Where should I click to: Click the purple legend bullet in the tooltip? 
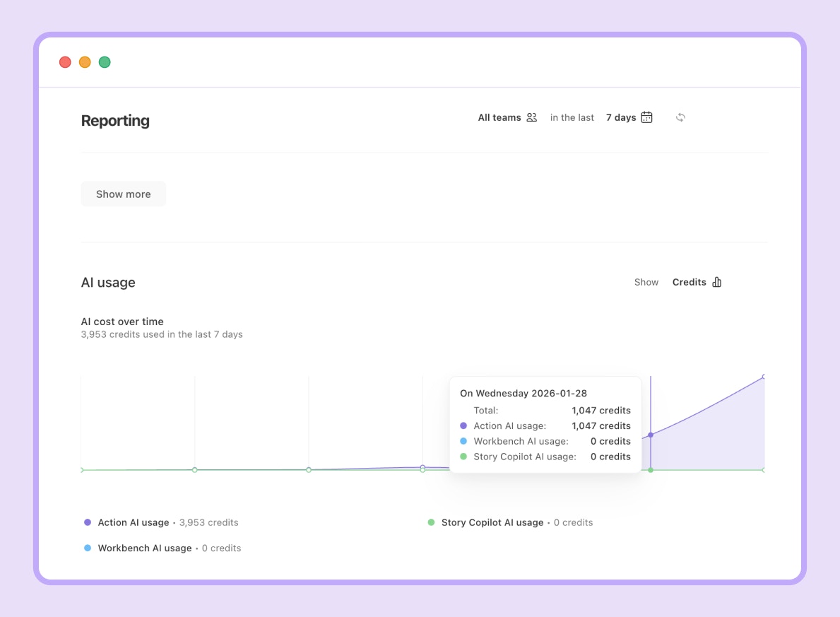465,425
